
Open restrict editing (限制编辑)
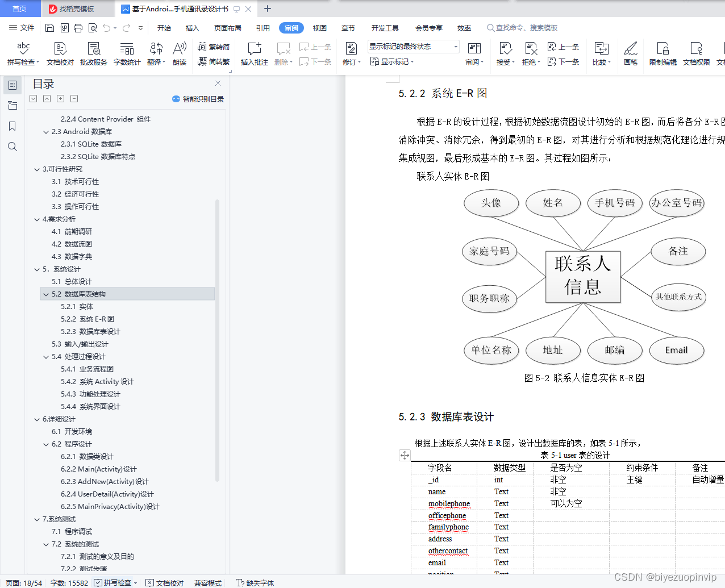(x=663, y=53)
